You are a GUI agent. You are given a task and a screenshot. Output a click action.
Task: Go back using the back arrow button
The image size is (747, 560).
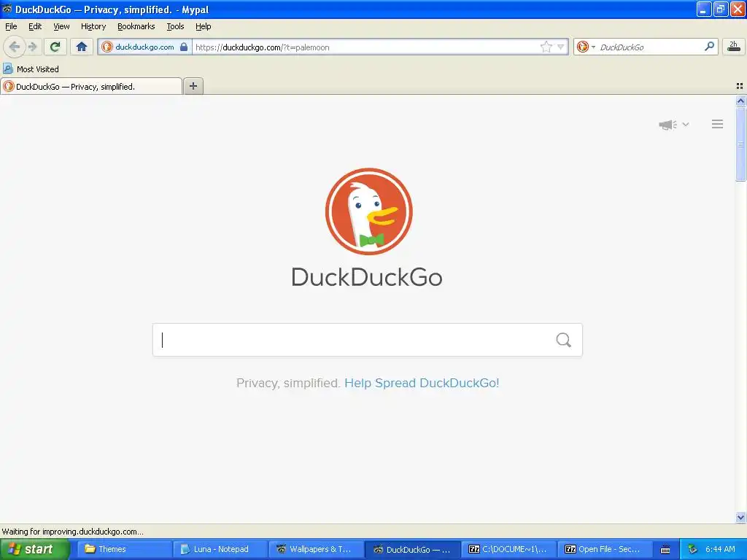tap(15, 47)
